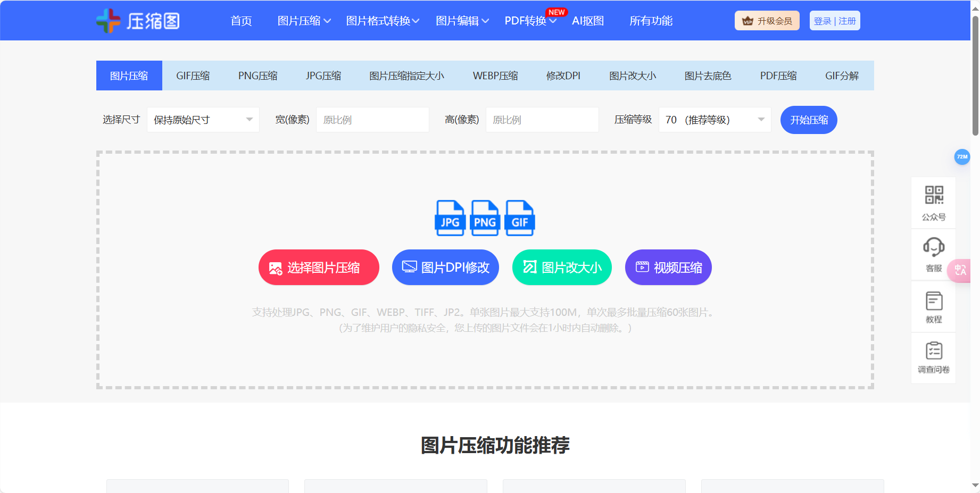Click the JPG file format icon
Image resolution: width=980 pixels, height=493 pixels.
pos(450,218)
